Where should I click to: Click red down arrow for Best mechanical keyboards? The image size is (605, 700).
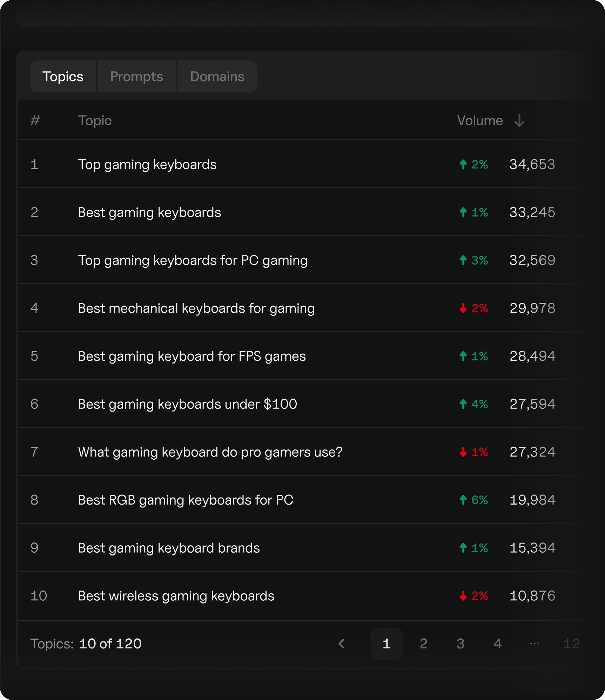463,308
